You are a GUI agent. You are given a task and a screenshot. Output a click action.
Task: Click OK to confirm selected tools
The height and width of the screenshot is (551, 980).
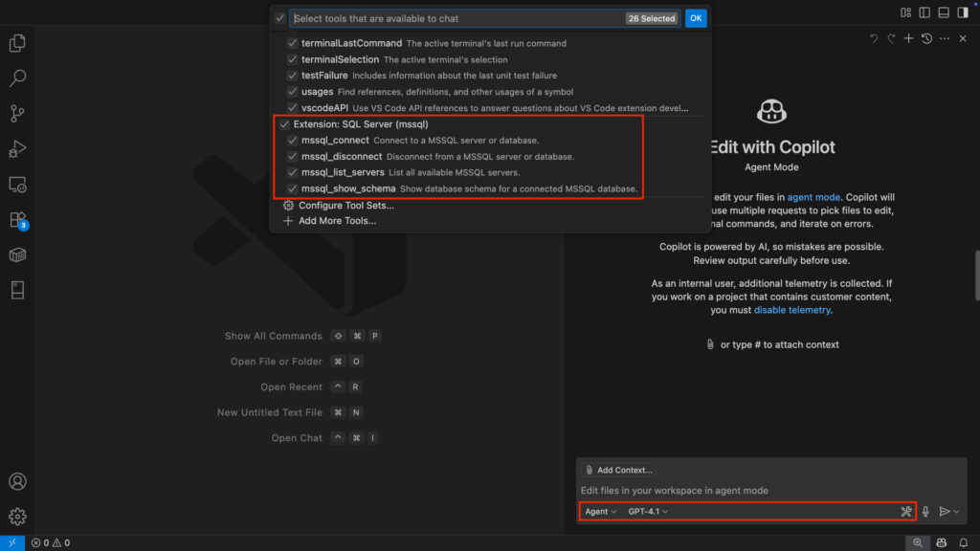[696, 17]
